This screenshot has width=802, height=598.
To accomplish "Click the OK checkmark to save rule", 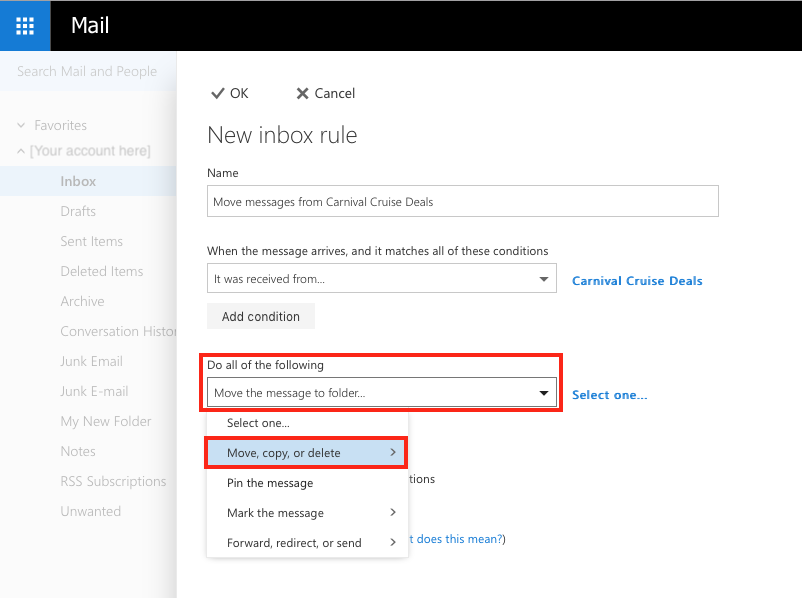I will tap(229, 93).
